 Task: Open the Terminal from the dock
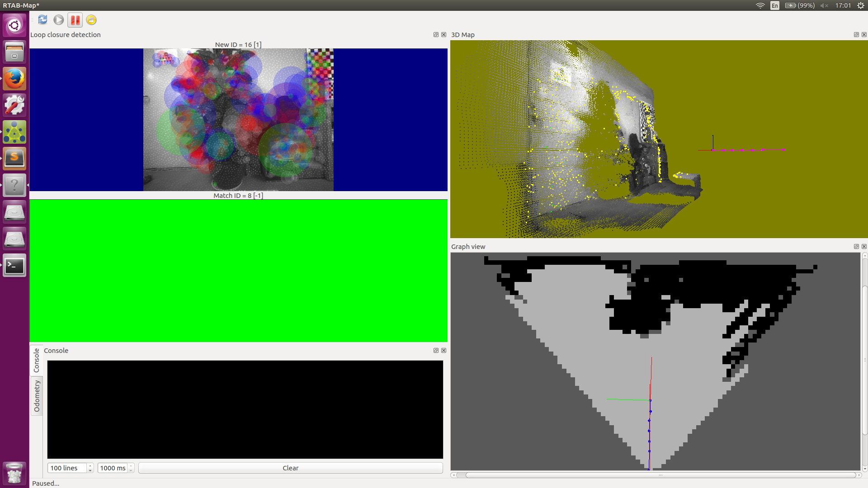pyautogui.click(x=14, y=265)
